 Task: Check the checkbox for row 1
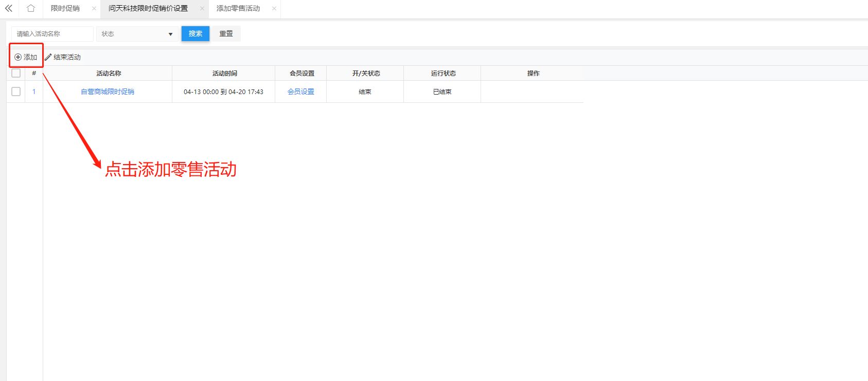[16, 92]
